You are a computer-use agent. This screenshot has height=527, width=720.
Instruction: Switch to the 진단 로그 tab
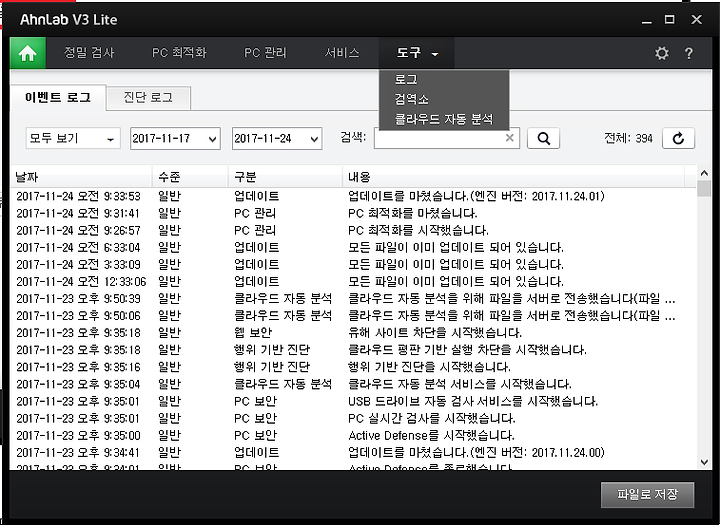148,97
